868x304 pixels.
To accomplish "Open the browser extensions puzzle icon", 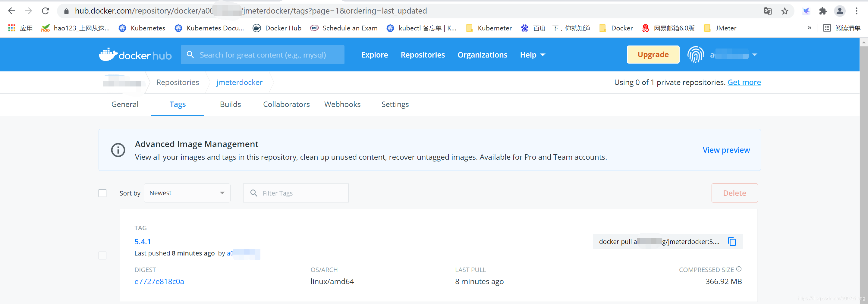I will 823,11.
